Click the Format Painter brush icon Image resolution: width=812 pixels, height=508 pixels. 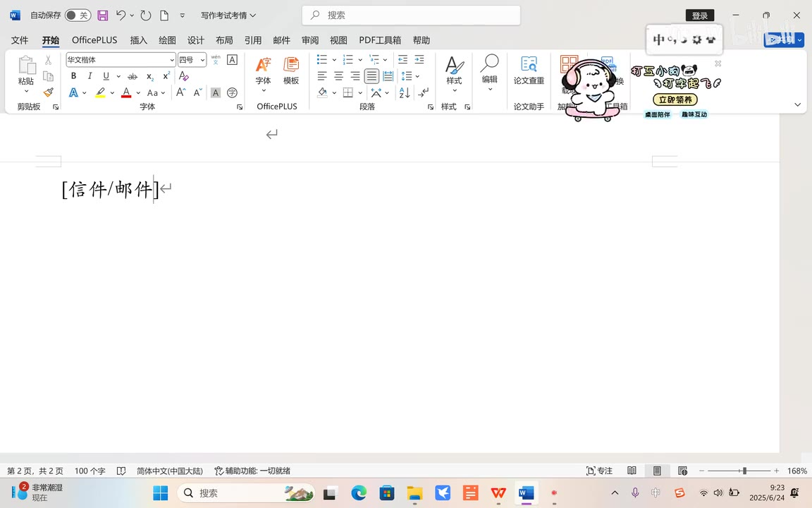(x=48, y=92)
